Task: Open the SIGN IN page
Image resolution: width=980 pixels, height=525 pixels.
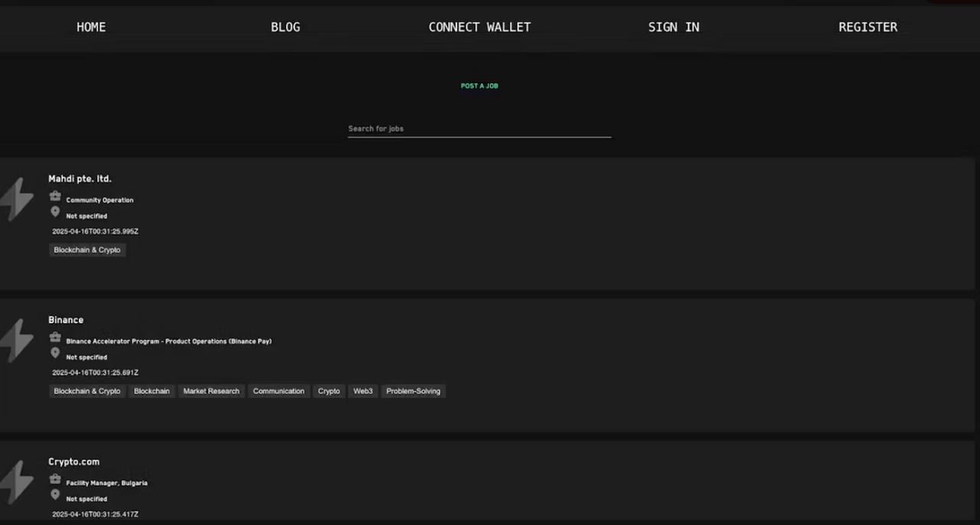Action: (x=674, y=27)
